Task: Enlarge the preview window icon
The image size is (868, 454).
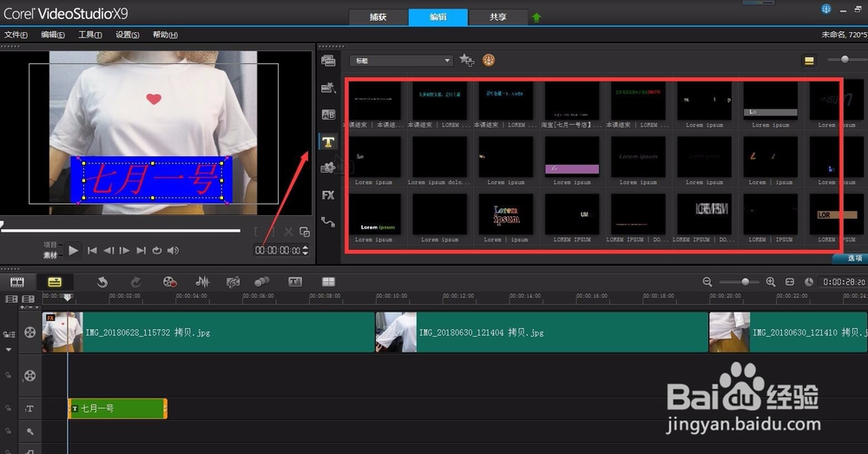Action: point(305,232)
